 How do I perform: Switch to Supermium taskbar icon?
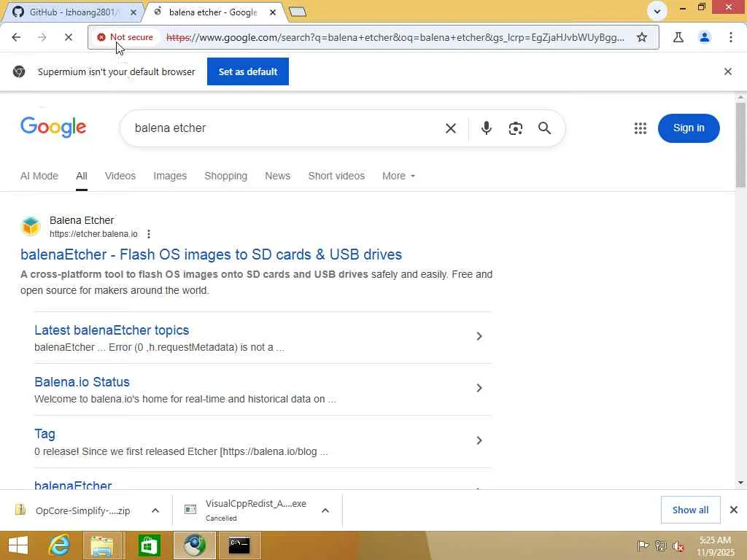[194, 545]
